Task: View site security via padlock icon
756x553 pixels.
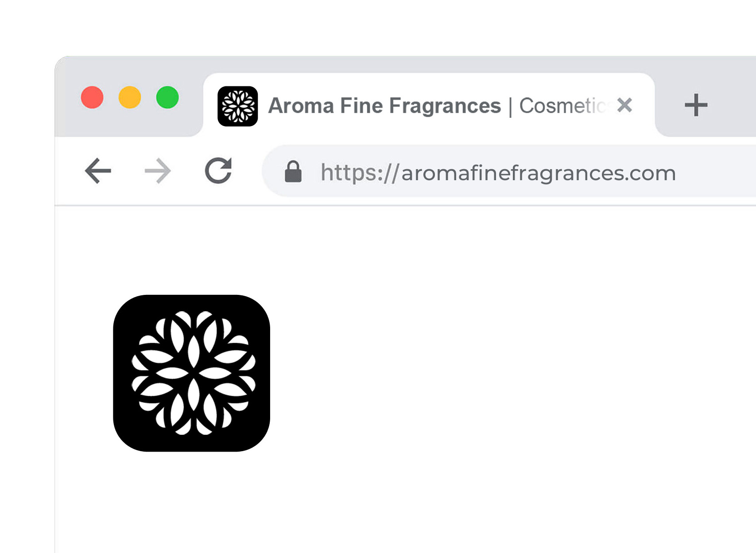Action: click(x=293, y=172)
